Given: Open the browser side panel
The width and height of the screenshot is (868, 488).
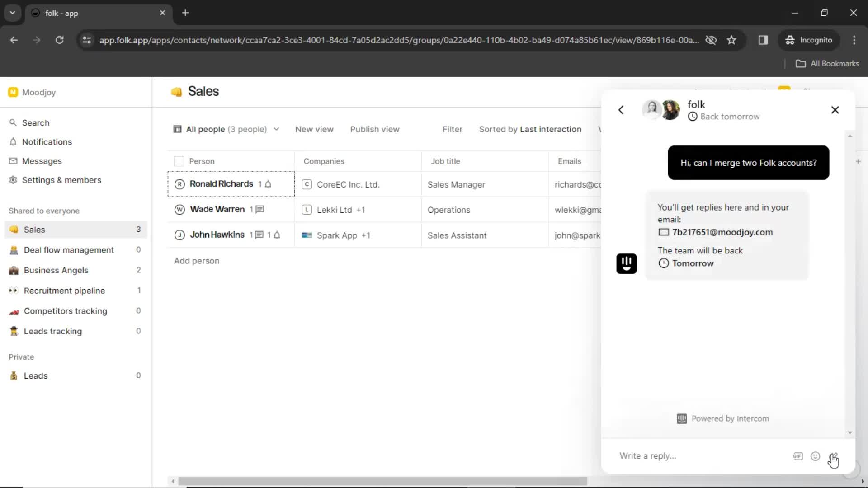Looking at the screenshot, I should (x=763, y=40).
